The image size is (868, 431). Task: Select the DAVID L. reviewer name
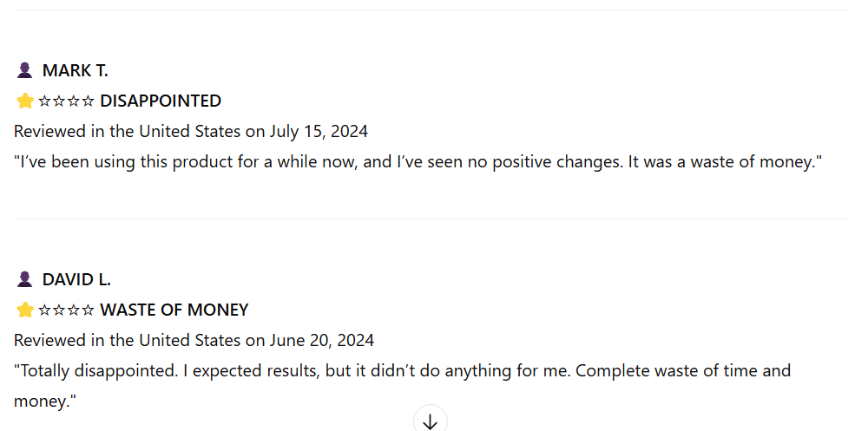(76, 279)
